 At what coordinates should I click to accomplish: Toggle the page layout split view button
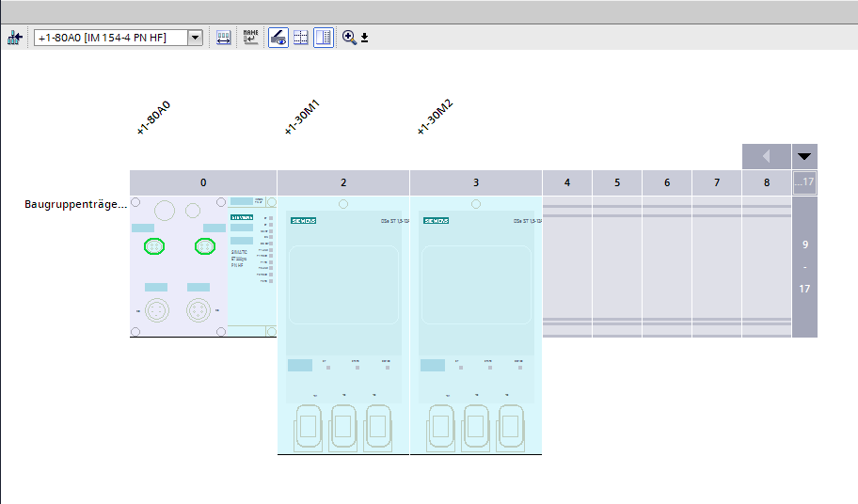tap(324, 38)
